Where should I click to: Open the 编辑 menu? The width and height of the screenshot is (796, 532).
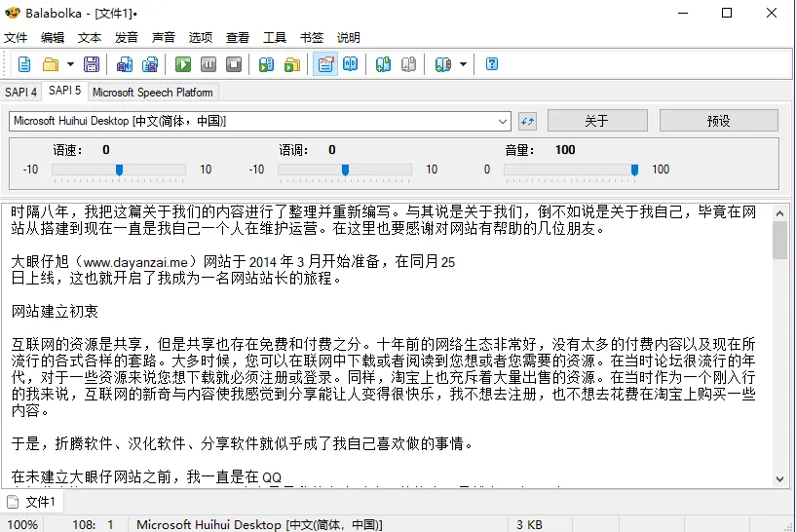pyautogui.click(x=53, y=38)
